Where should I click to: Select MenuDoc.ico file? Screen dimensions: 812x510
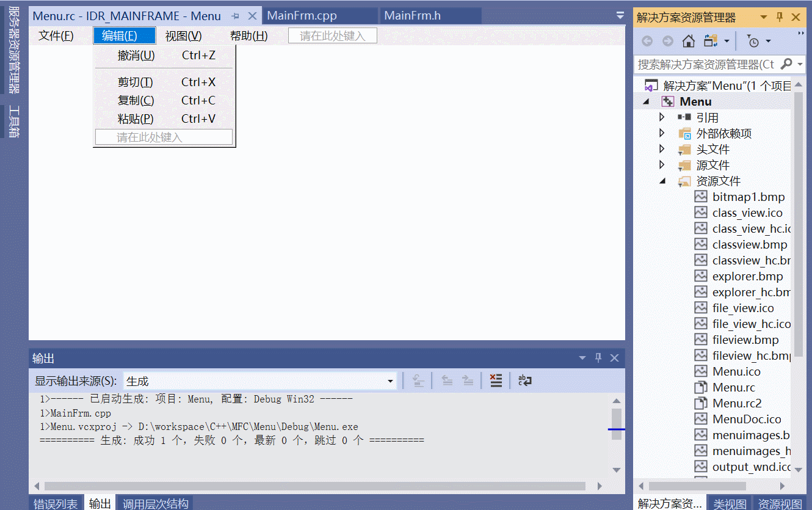(x=739, y=419)
